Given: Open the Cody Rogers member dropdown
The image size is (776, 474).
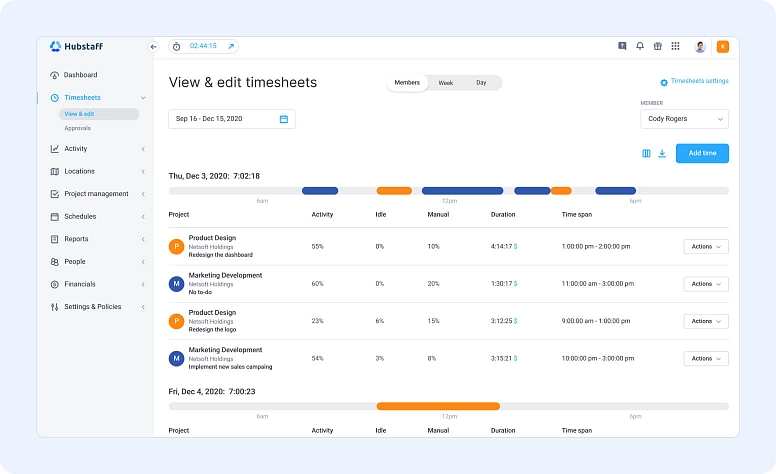Looking at the screenshot, I should (x=684, y=119).
